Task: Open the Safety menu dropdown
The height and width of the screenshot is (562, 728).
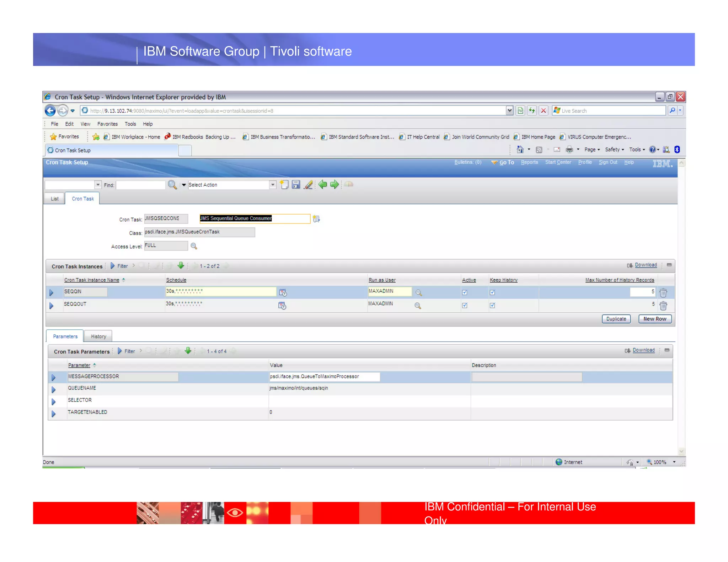Action: pos(614,150)
